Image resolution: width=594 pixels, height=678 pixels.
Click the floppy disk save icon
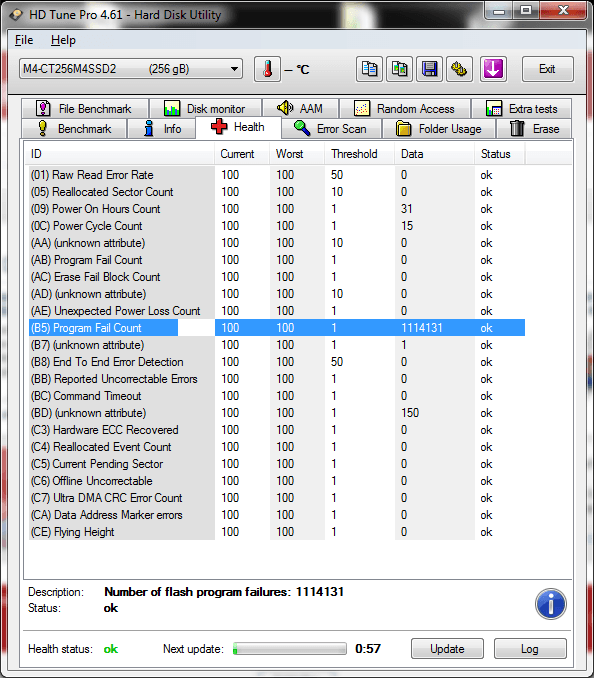(429, 69)
